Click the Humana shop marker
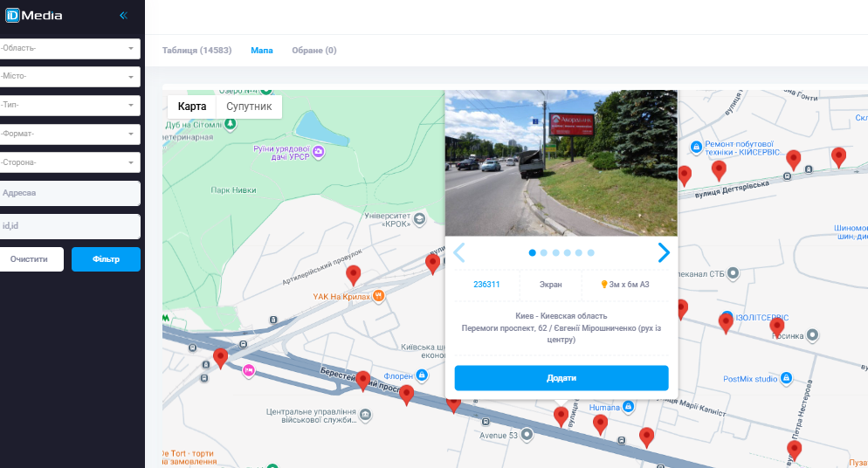Viewport: 868px width, 468px height. [628, 407]
